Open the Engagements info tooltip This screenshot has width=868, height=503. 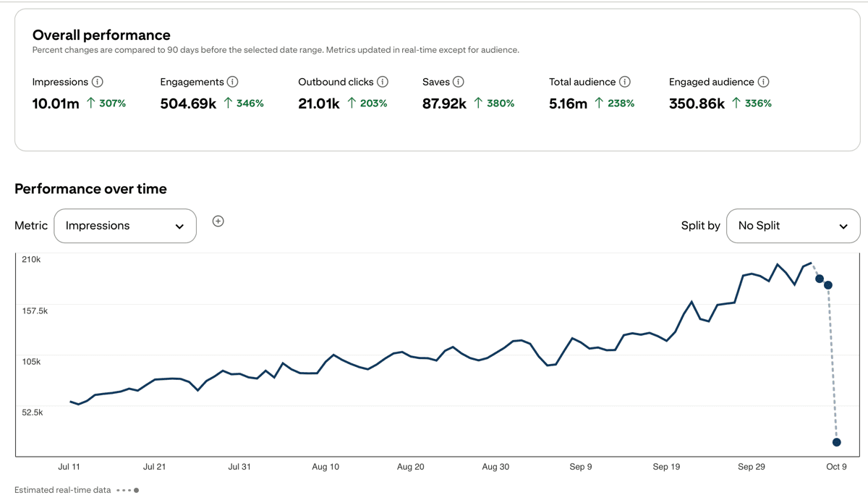233,82
